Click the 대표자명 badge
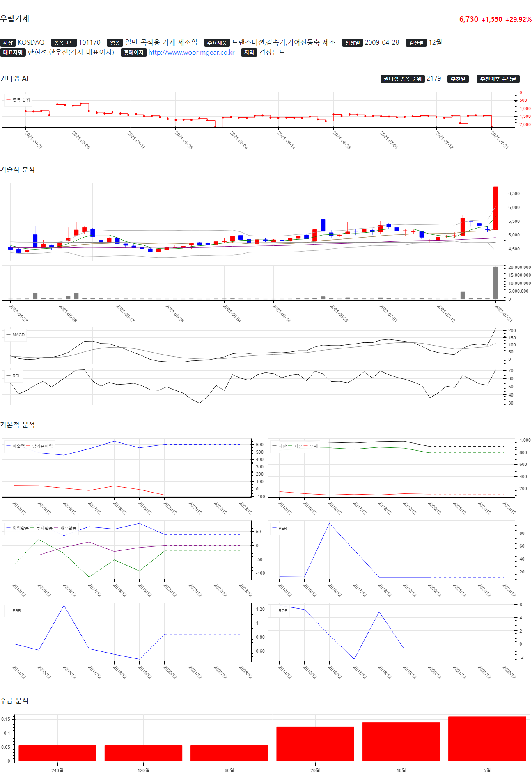 coord(13,53)
